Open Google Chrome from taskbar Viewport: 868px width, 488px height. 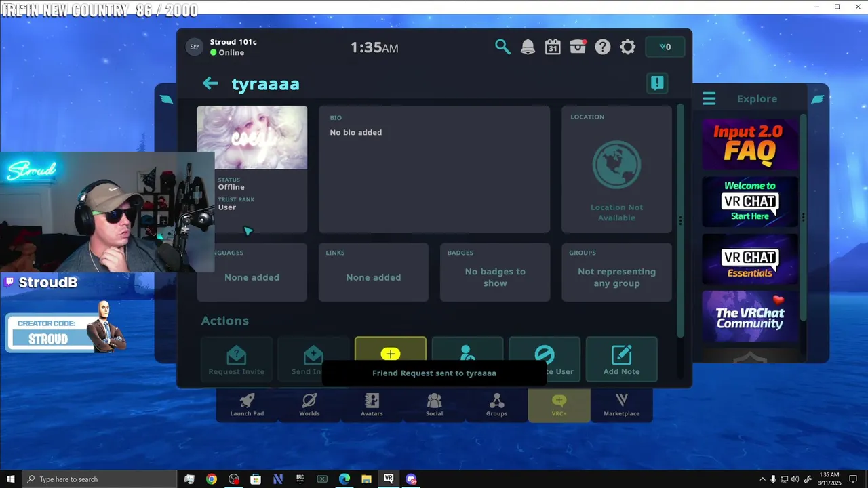click(212, 479)
